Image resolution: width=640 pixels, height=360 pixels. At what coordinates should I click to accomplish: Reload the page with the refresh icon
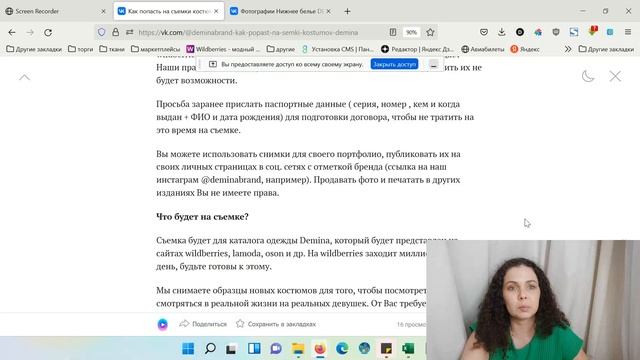(48, 32)
